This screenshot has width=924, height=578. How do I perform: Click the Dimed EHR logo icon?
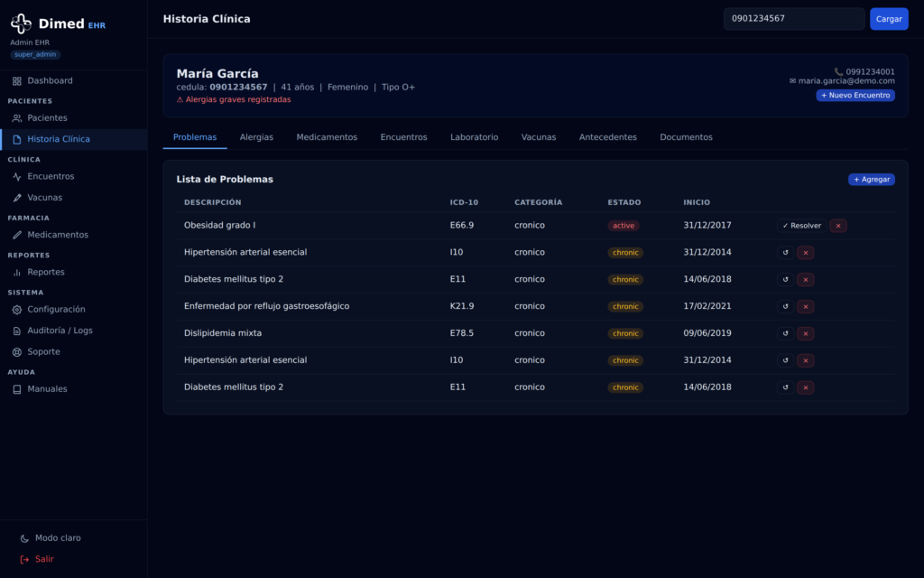point(22,23)
